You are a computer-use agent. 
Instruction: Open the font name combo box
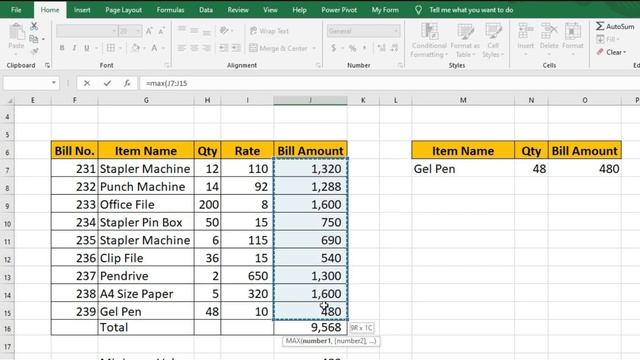87,31
